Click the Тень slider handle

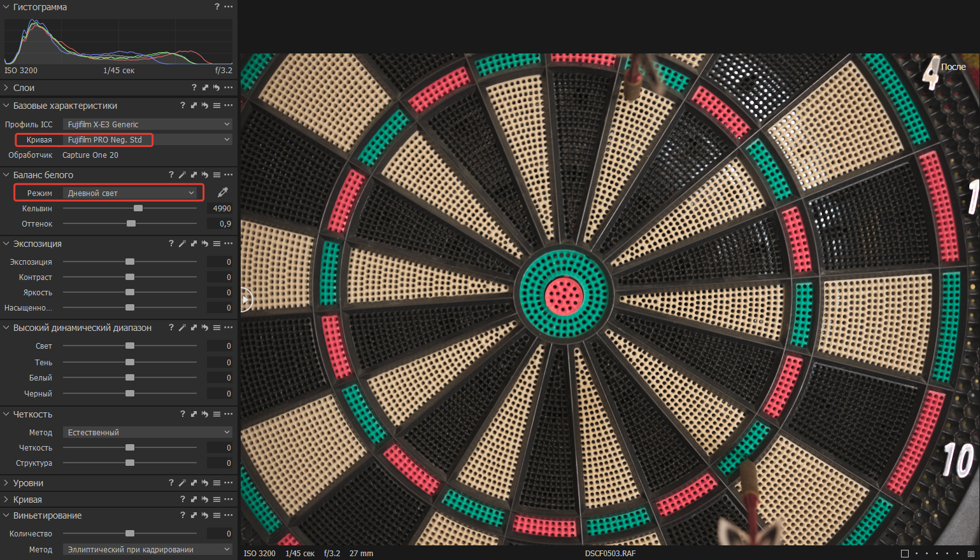(x=130, y=362)
